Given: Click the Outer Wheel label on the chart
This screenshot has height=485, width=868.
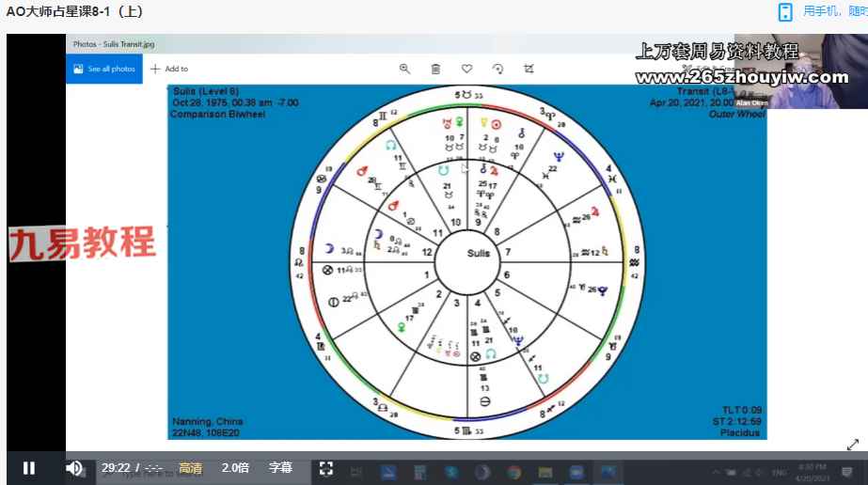Looking at the screenshot, I should [x=736, y=114].
